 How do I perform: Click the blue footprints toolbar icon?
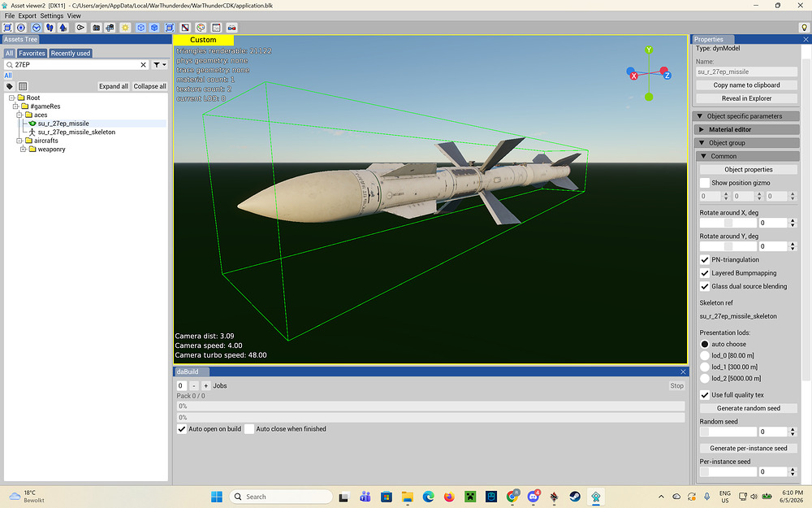50,28
